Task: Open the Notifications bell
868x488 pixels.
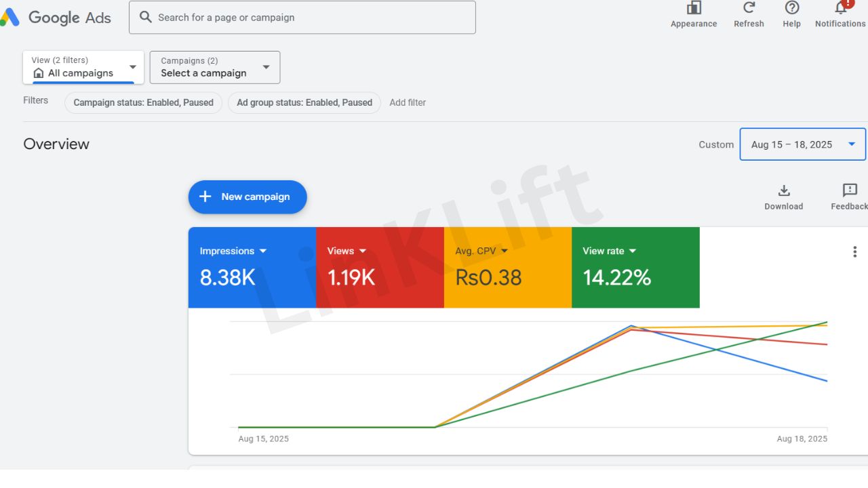Action: click(x=841, y=9)
